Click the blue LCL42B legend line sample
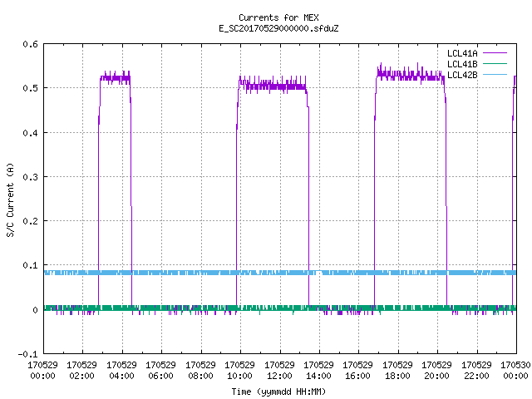This screenshot has height=399, width=532. (x=495, y=74)
